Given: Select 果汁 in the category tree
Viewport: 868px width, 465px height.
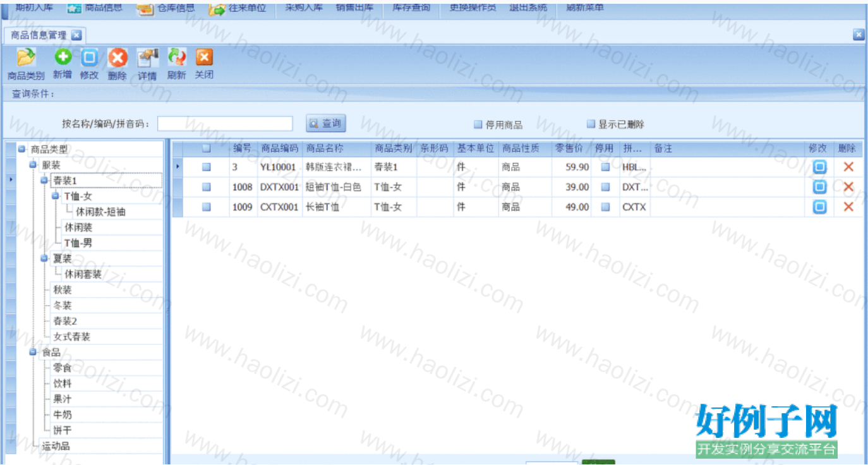Looking at the screenshot, I should [x=63, y=399].
